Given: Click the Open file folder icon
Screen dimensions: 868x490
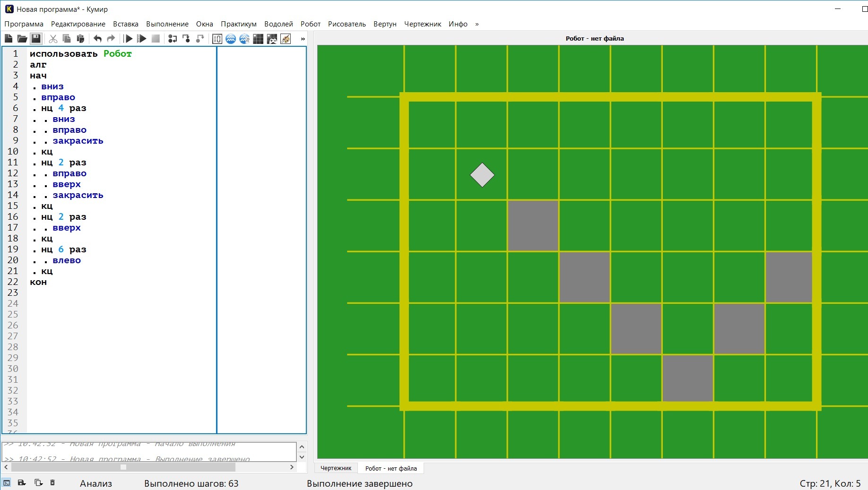Looking at the screenshot, I should [22, 39].
